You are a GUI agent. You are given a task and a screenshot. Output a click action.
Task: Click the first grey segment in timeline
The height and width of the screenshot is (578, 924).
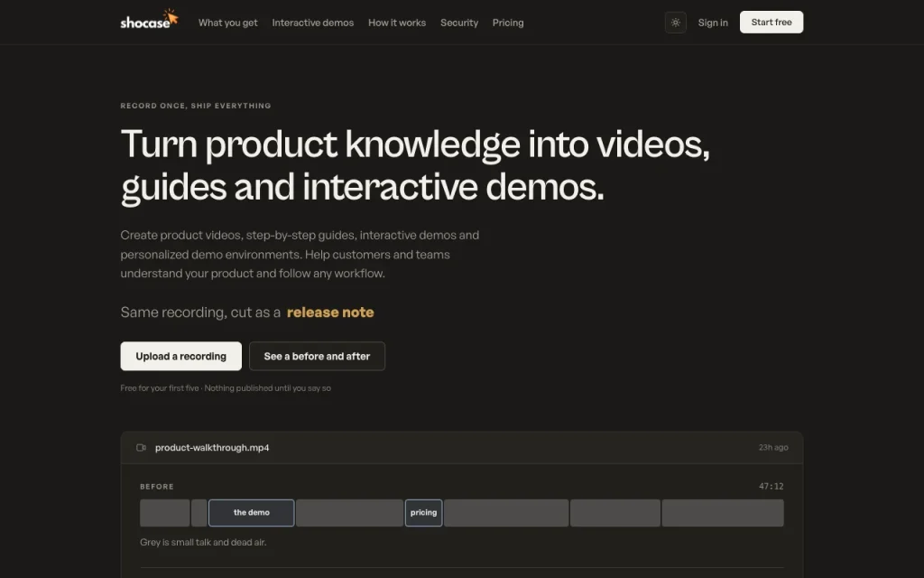(x=165, y=513)
